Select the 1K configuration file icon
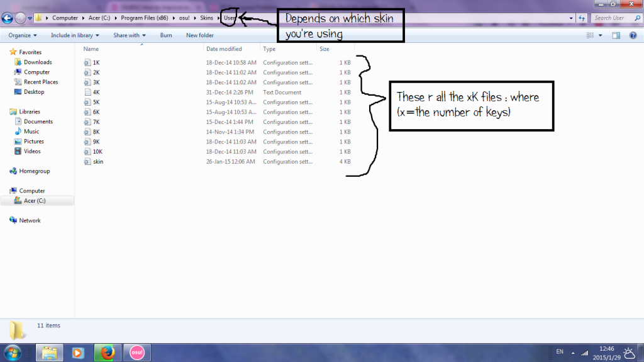Image resolution: width=644 pixels, height=362 pixels. click(x=87, y=62)
